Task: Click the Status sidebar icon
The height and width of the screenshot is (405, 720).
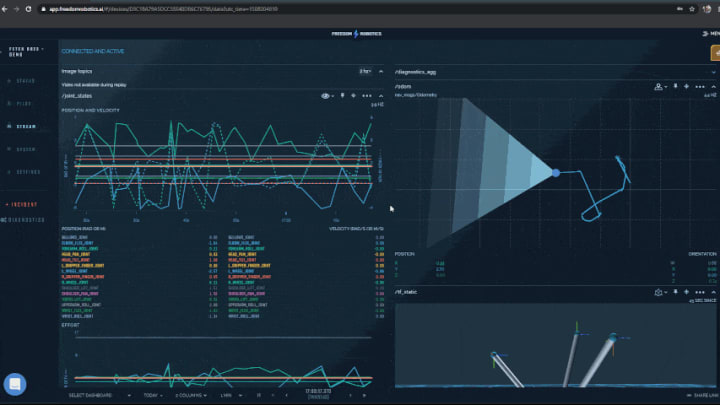Action: point(9,81)
